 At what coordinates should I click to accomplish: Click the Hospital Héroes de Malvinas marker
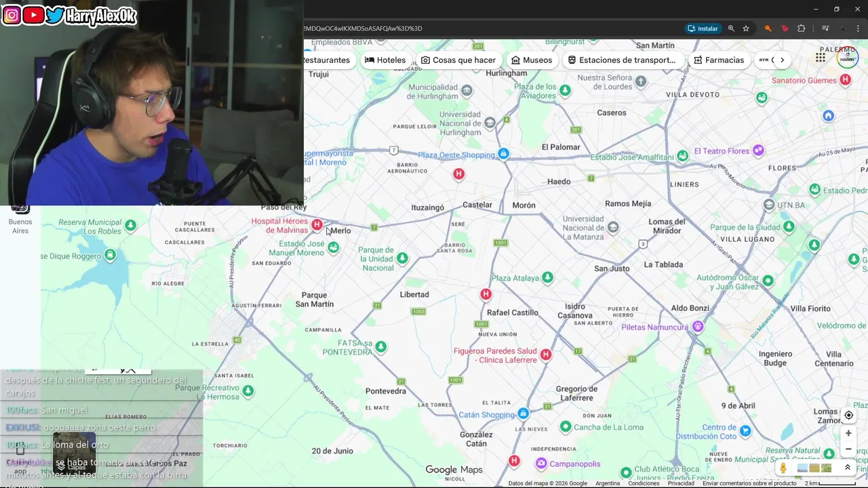point(317,224)
